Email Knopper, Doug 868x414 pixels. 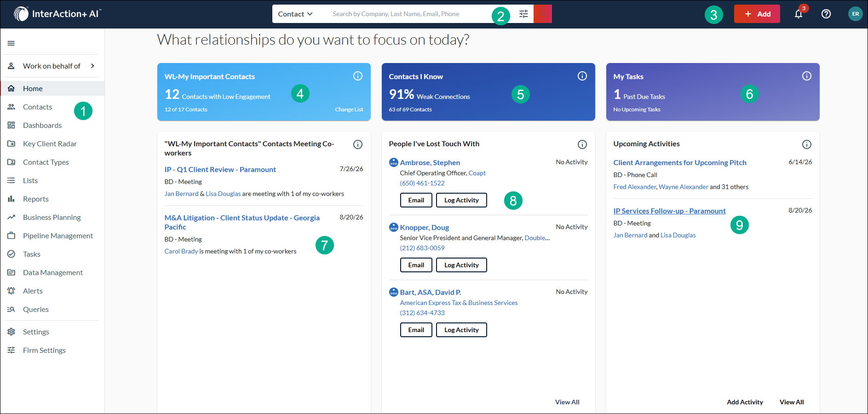[x=416, y=265]
